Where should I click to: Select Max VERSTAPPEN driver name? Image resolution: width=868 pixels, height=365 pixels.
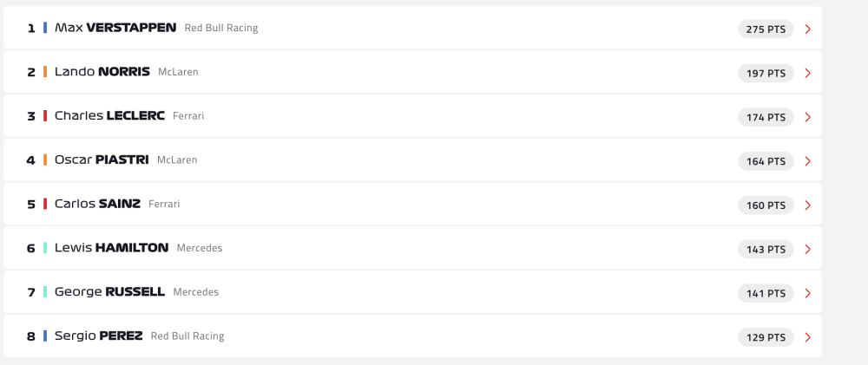point(115,28)
